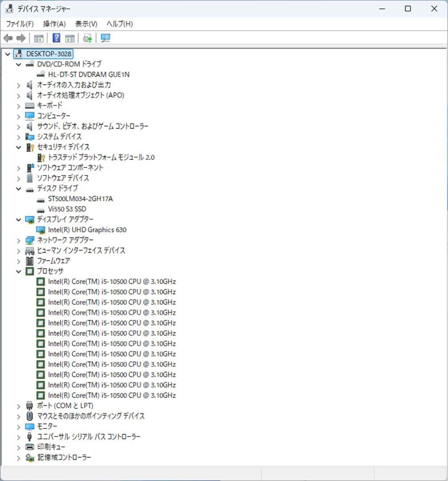Select the first Intel Core i5-10500 entry

click(x=112, y=281)
